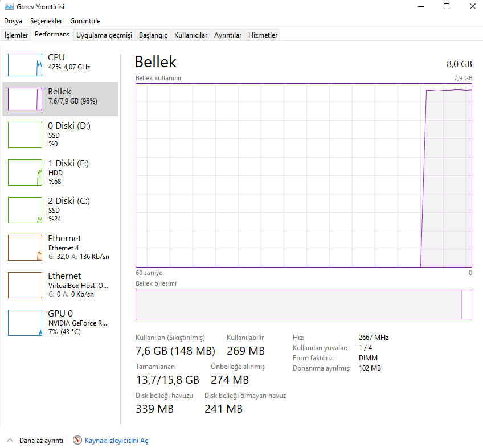This screenshot has height=448, width=483.
Task: Switch to the Ayrıntılar tab
Action: tap(228, 35)
